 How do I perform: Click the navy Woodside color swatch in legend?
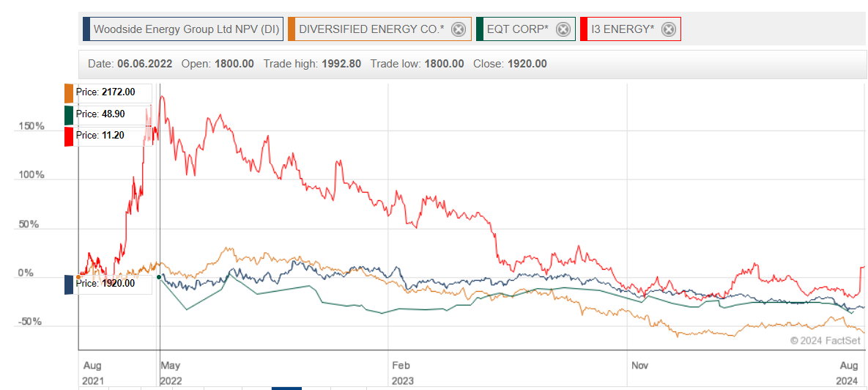pos(86,29)
